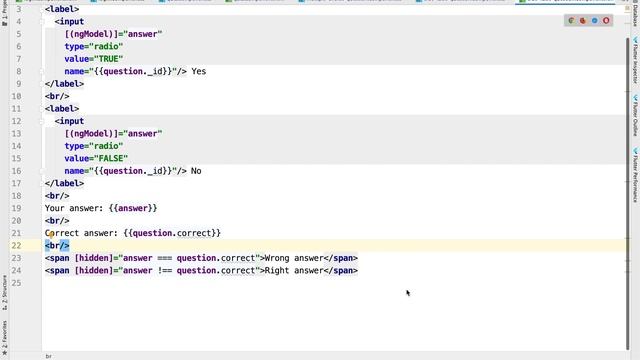Open the Favorites tool window
Image resolution: width=640 pixels, height=360 pixels.
pos(4,337)
